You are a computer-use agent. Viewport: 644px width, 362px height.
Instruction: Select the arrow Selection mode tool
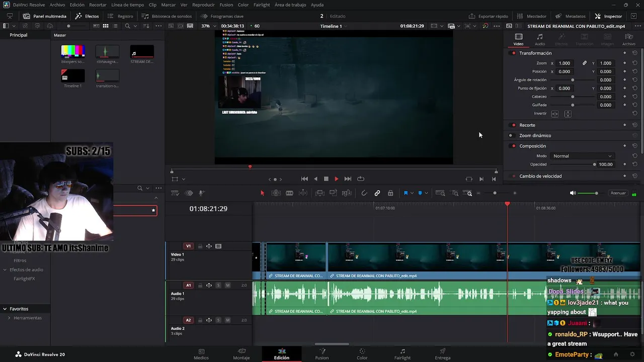[262, 193]
